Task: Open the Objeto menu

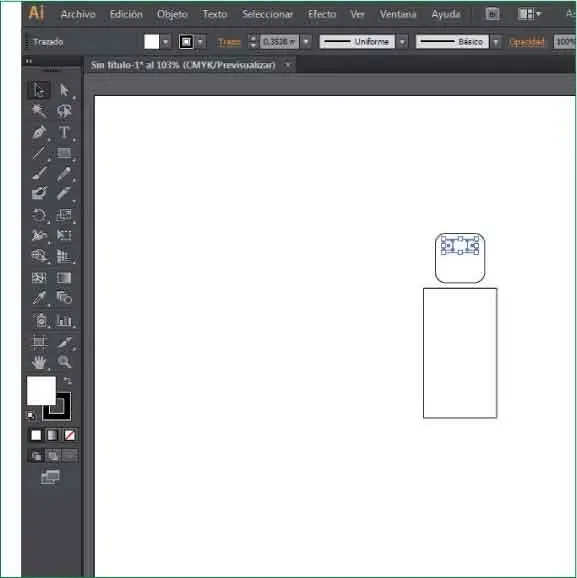Action: point(172,14)
